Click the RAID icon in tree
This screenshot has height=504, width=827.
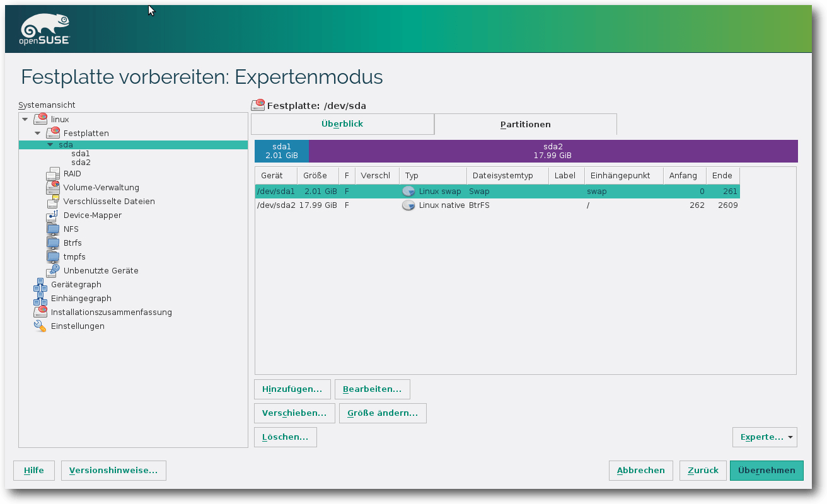53,174
